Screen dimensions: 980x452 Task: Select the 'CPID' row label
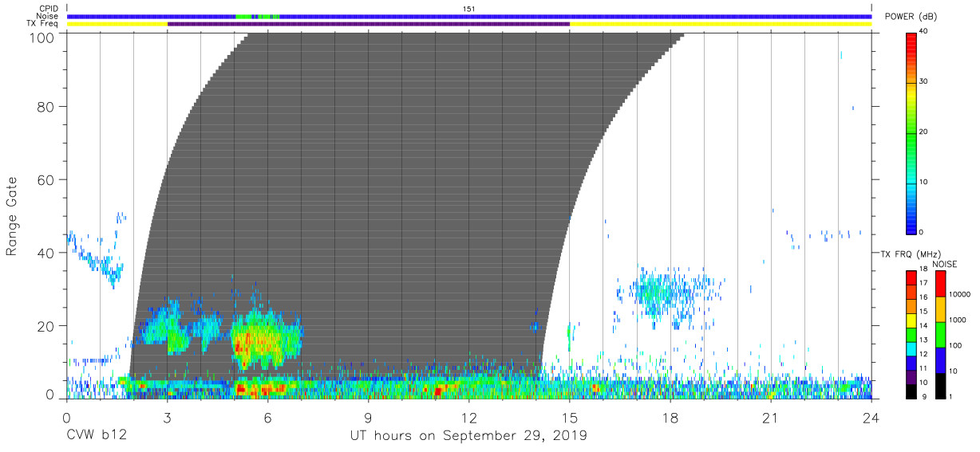click(x=49, y=8)
